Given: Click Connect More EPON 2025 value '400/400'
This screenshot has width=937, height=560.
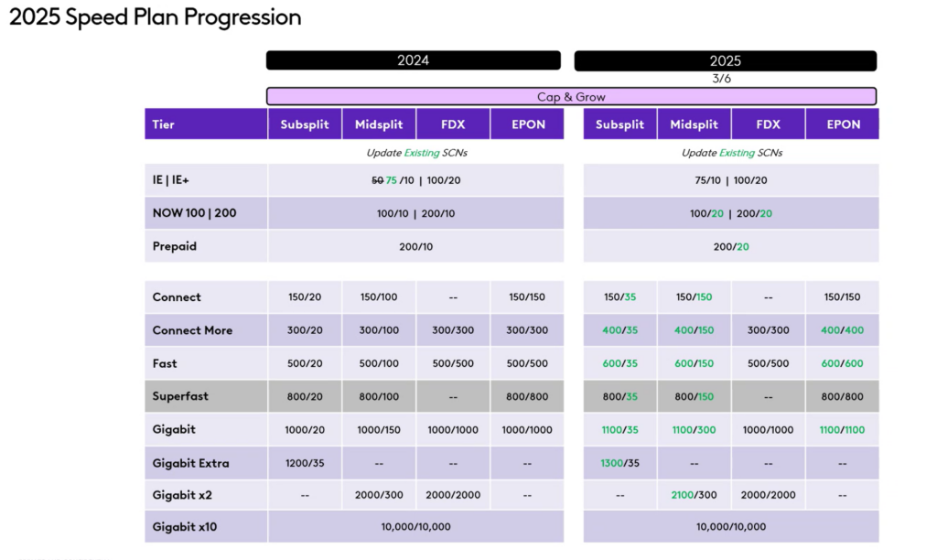Looking at the screenshot, I should (842, 330).
